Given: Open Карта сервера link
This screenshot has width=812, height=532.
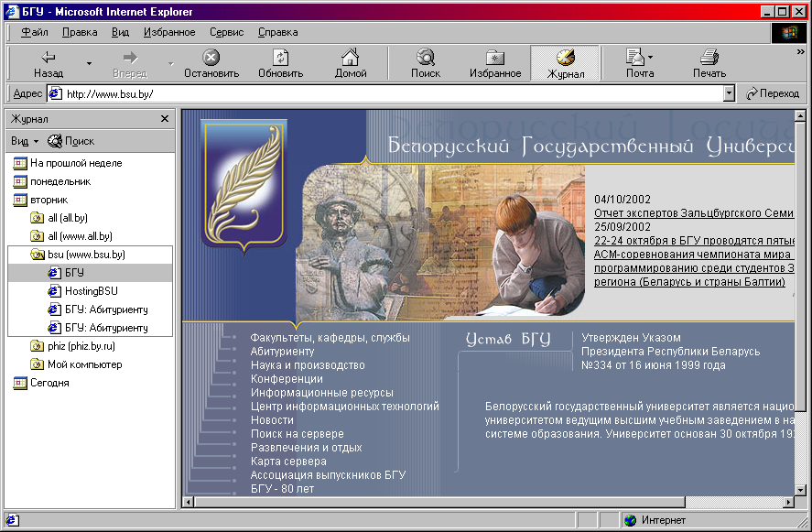Looking at the screenshot, I should point(288,461).
